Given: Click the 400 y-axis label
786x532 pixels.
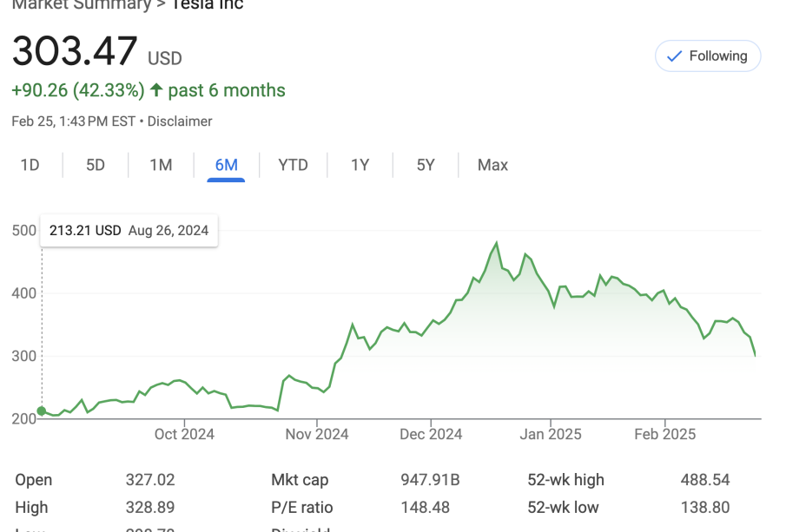Looking at the screenshot, I should click(x=24, y=293).
